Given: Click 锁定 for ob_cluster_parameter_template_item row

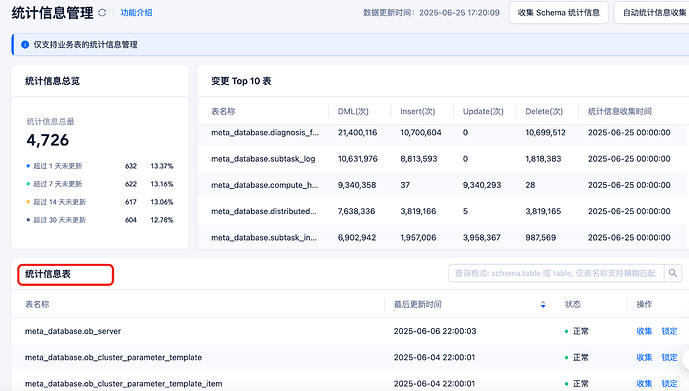Looking at the screenshot, I should (x=669, y=384).
